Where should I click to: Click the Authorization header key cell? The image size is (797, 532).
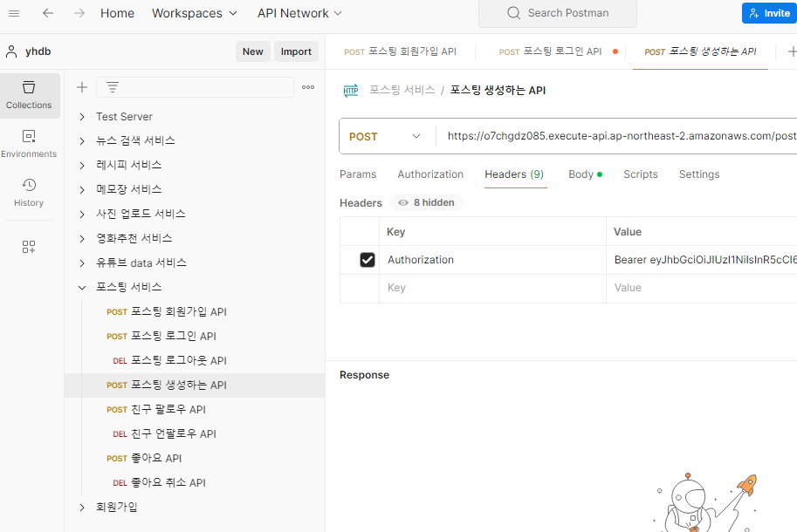(492, 260)
